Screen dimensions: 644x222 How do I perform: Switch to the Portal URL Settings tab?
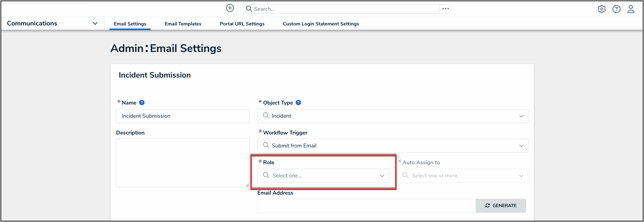coord(242,24)
